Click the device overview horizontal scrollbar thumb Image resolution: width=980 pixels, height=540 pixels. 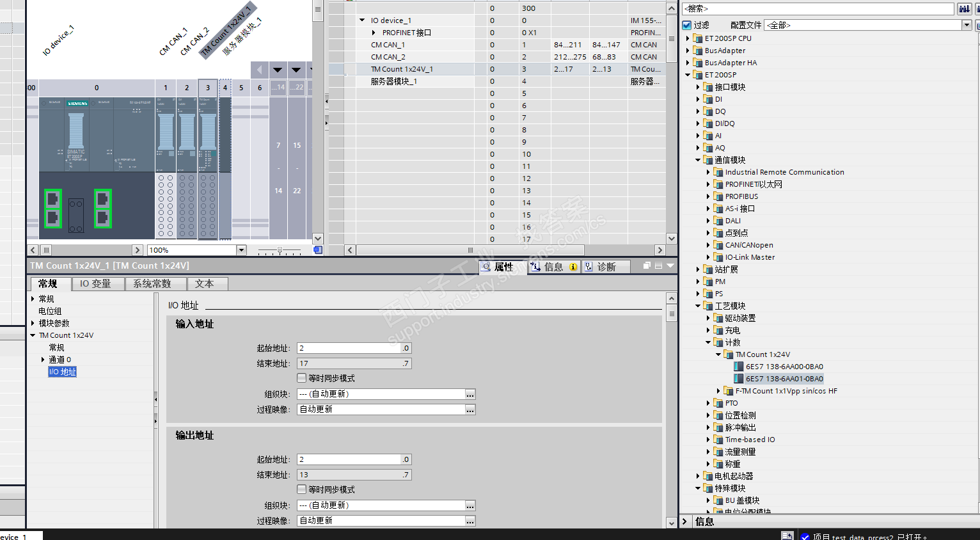coord(470,250)
